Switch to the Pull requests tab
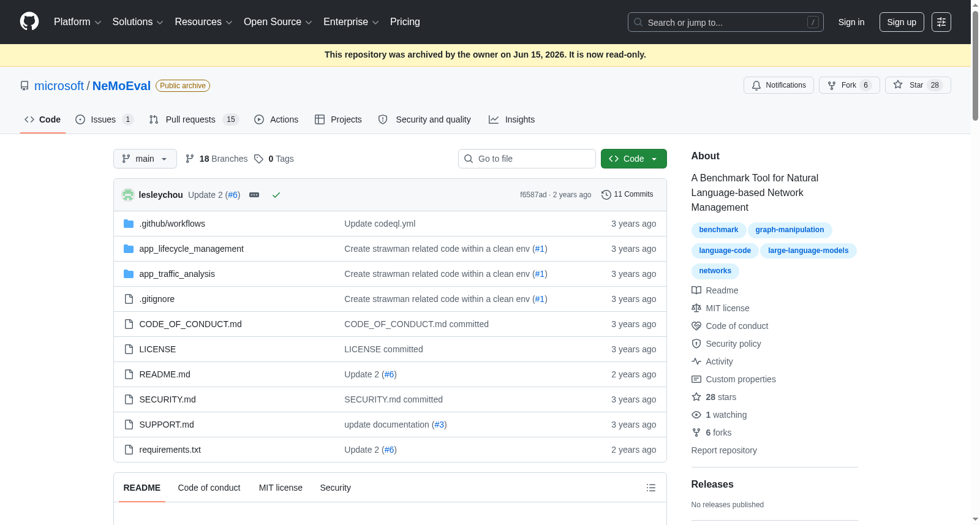Screen dimensions: 980x525 click(194, 119)
